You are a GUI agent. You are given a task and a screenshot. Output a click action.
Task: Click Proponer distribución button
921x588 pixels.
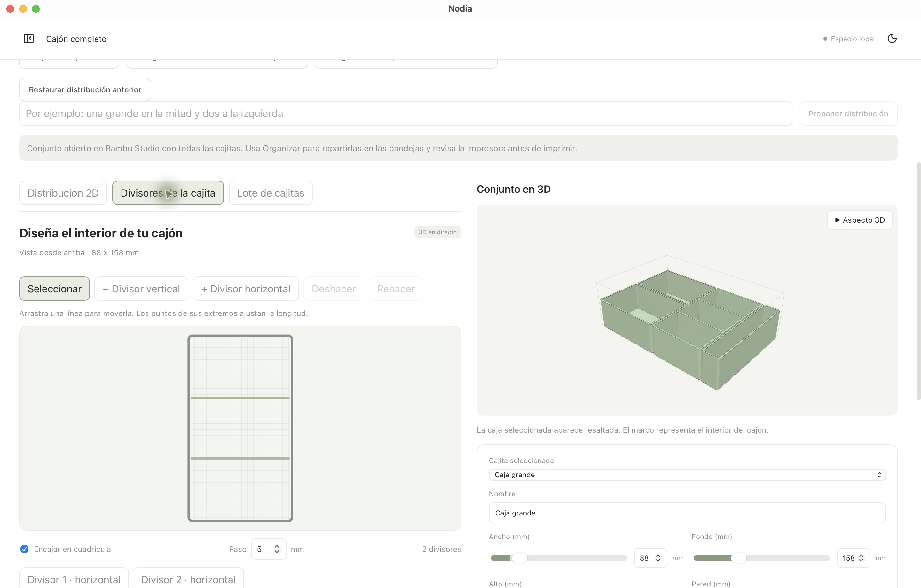click(848, 113)
